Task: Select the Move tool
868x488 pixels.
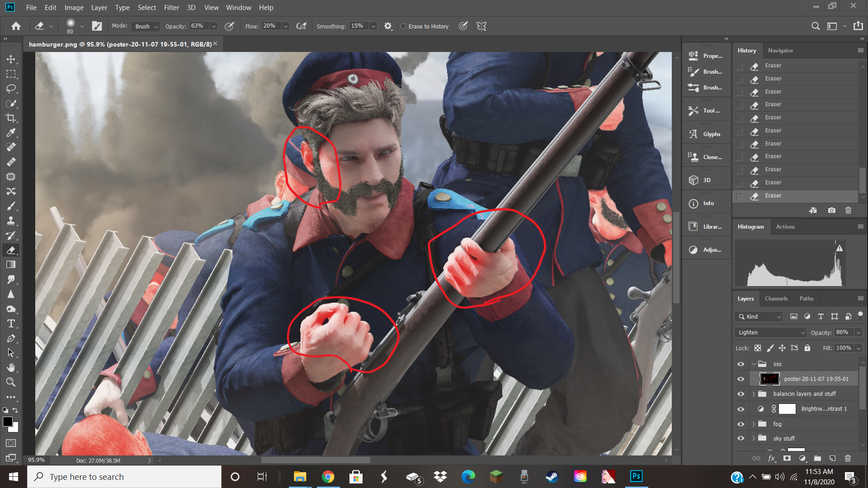Action: pyautogui.click(x=11, y=59)
